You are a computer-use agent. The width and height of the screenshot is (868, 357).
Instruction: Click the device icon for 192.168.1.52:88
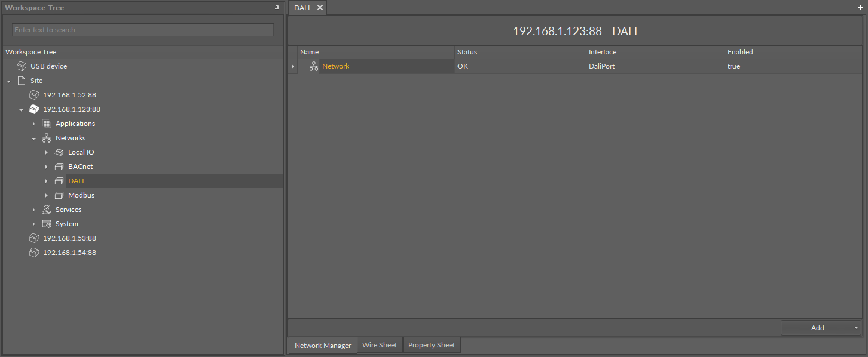click(34, 95)
